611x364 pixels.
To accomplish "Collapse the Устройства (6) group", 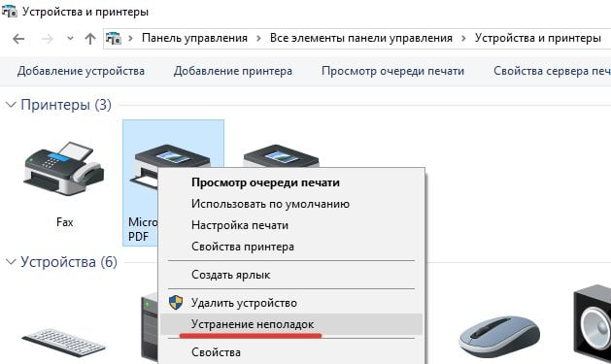I will (11, 262).
